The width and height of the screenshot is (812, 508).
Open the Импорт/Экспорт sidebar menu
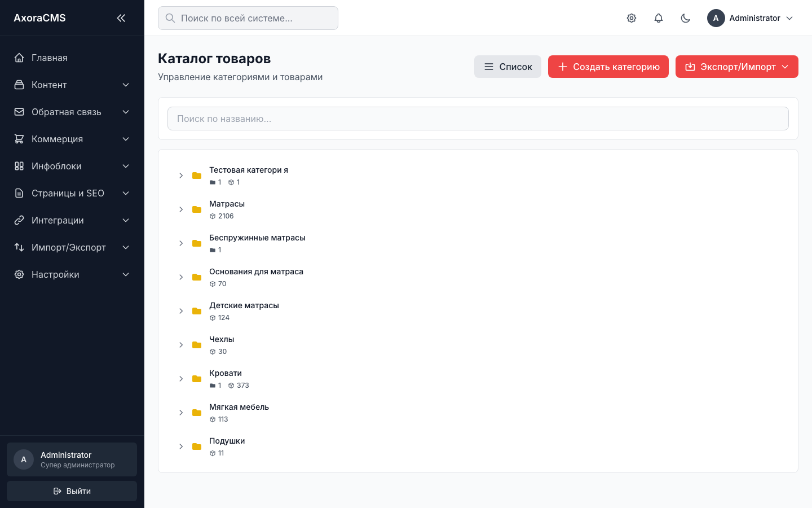[x=72, y=247]
